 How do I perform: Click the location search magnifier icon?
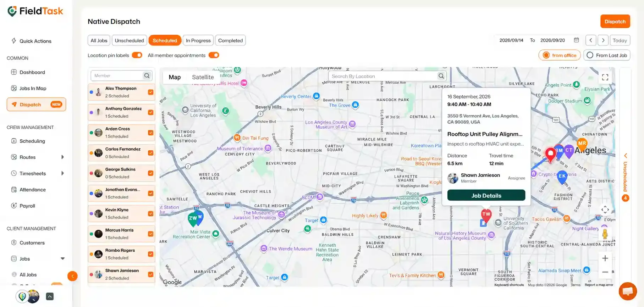tap(441, 76)
